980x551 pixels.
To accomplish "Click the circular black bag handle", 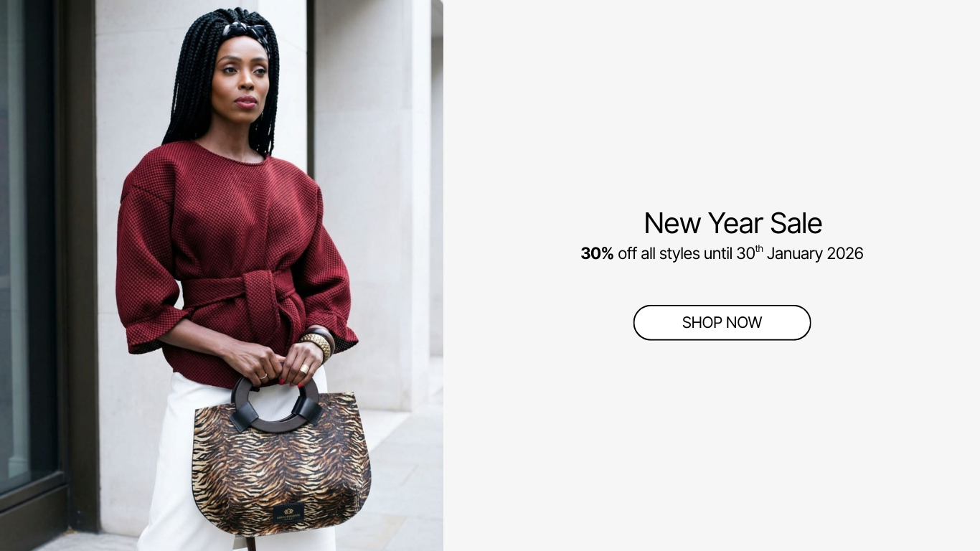I will coord(275,405).
